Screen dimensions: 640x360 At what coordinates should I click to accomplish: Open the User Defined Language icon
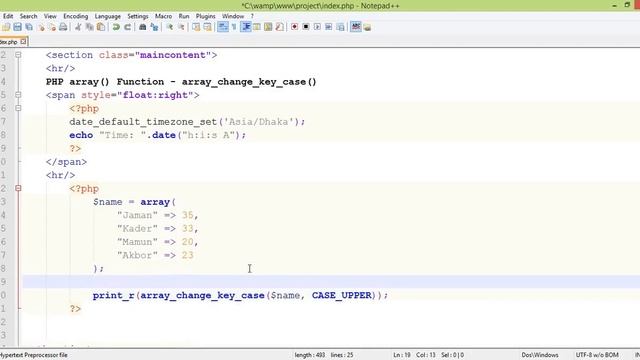[x=257, y=27]
